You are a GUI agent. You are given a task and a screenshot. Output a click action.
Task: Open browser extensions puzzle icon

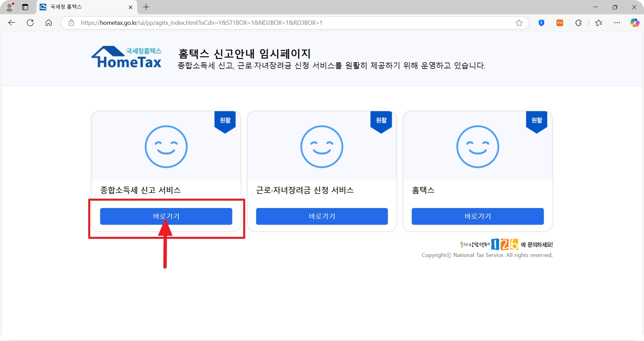click(x=578, y=23)
